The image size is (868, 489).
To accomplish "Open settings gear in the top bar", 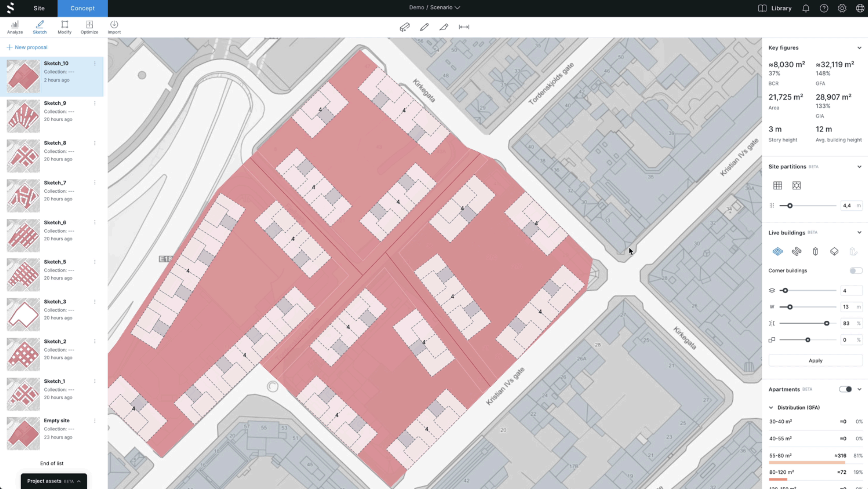I will tap(842, 8).
